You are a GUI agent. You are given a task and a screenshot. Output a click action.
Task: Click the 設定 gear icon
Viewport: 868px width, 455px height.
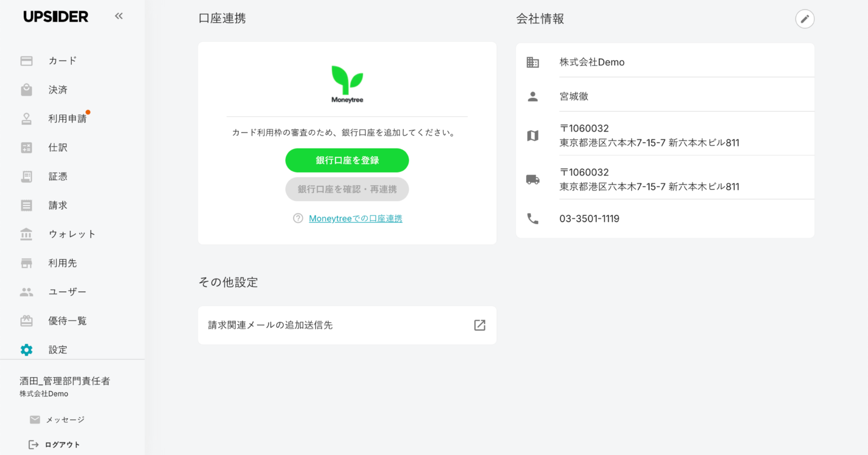27,350
